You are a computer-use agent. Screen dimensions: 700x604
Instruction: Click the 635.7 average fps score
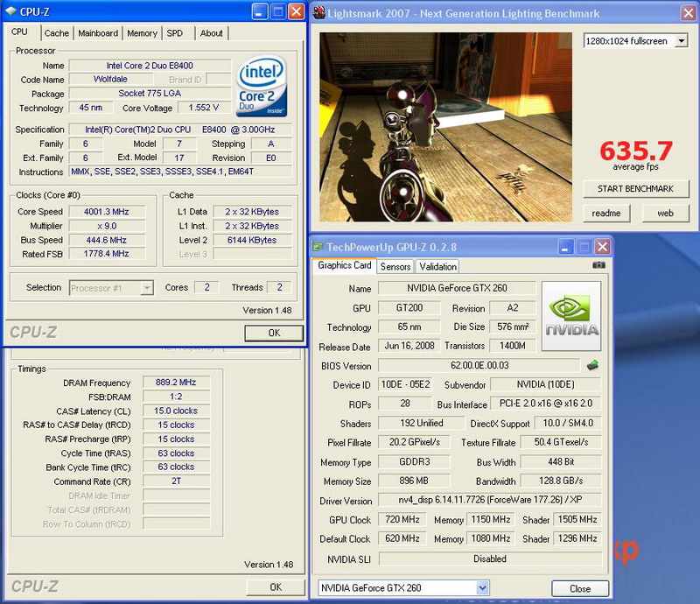[636, 151]
